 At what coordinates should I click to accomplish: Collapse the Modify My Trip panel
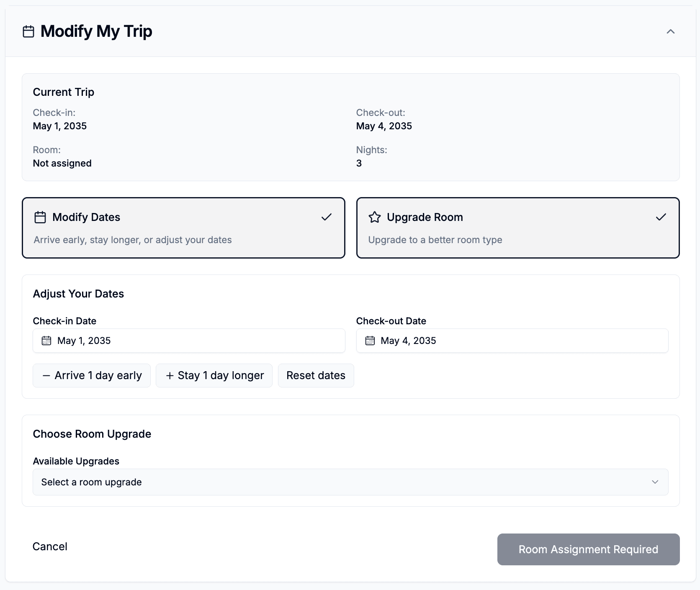[x=671, y=31]
